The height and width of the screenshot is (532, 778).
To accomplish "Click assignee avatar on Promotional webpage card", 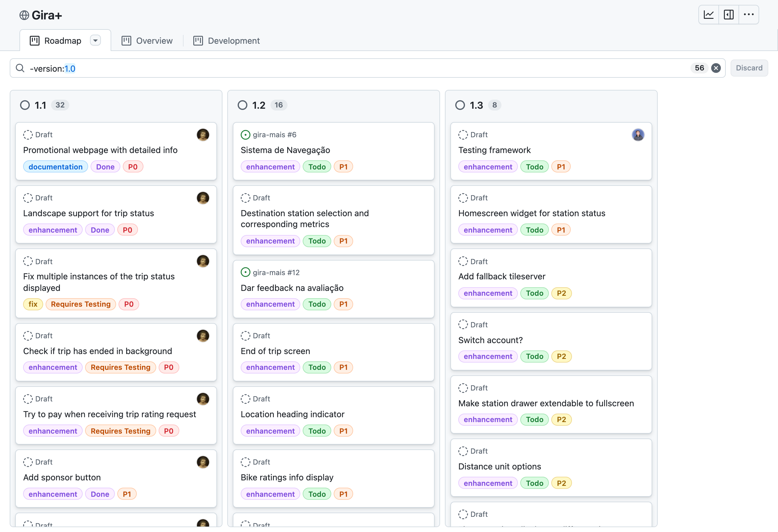I will [x=203, y=135].
